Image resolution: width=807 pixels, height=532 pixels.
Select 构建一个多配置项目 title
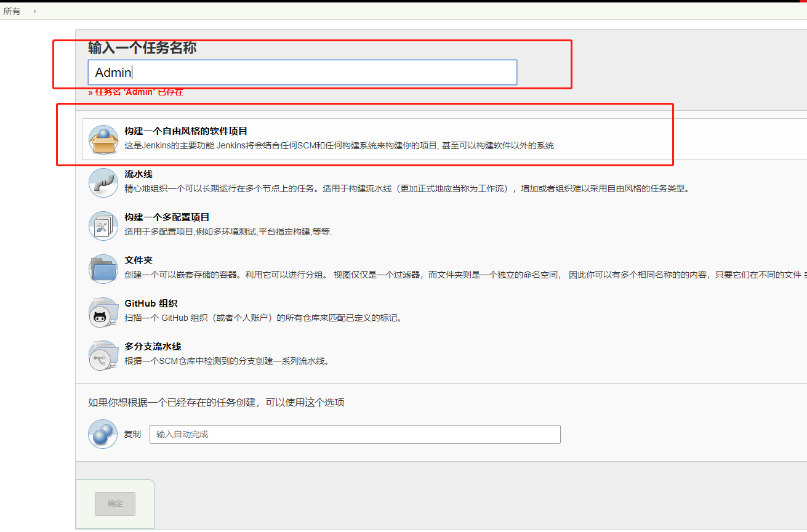pyautogui.click(x=167, y=217)
